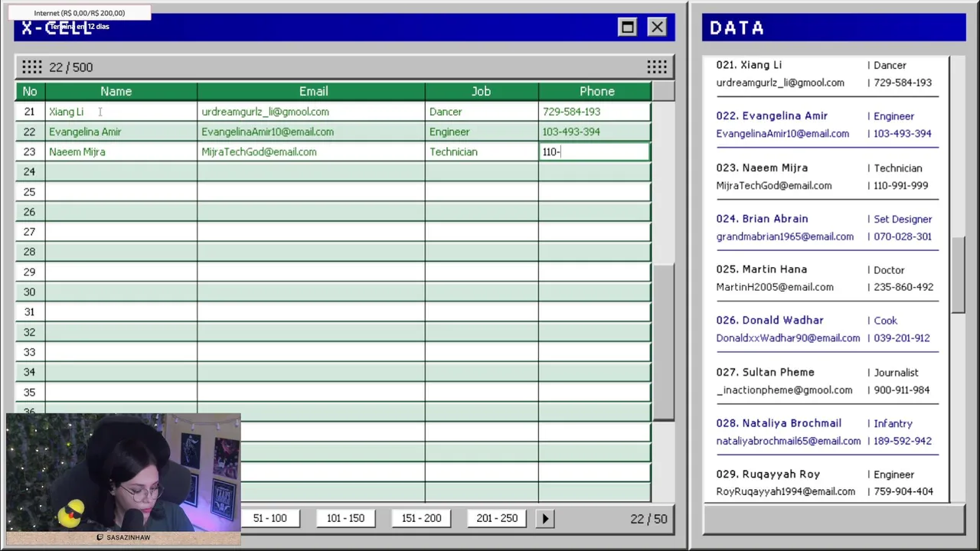Screen dimensions: 980x551
Task: Open the 51 - 100 page tab
Action: (x=269, y=518)
